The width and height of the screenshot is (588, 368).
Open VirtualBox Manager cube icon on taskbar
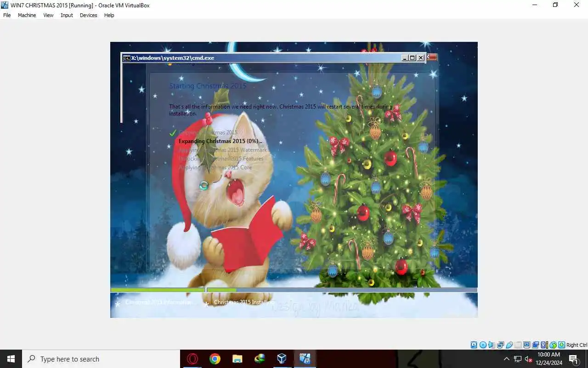(282, 359)
